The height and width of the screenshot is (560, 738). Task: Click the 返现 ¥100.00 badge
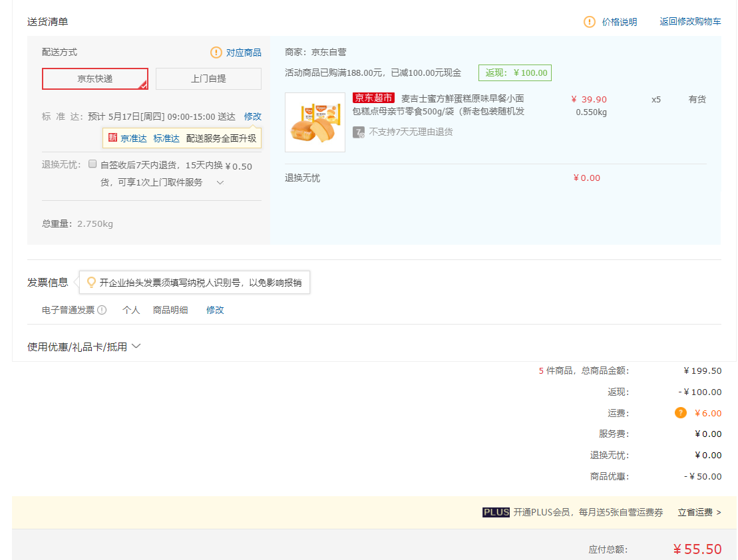click(x=515, y=73)
